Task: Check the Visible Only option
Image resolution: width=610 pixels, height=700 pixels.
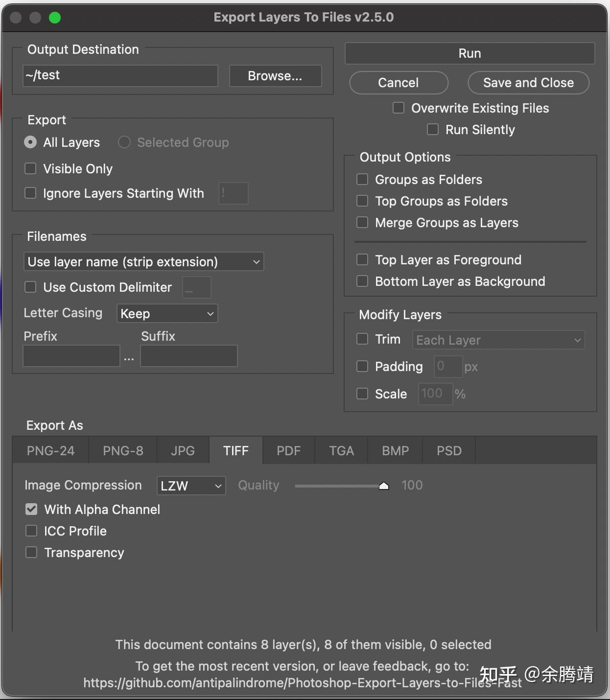Action: (30, 168)
